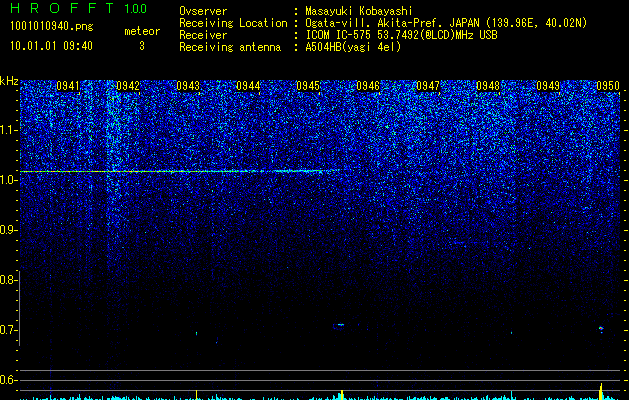Click the Receiving Location label
Viewport: 629px width, 400px height.
233,23
